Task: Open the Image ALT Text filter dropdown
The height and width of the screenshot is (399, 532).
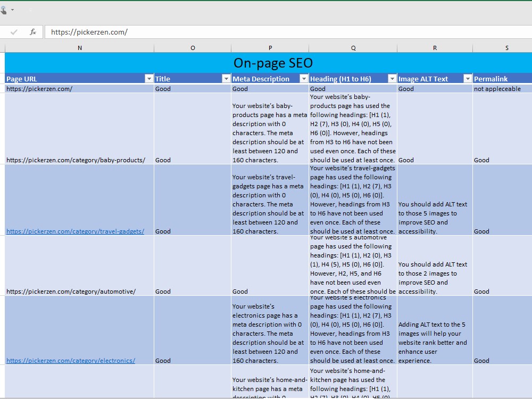Action: click(x=468, y=79)
